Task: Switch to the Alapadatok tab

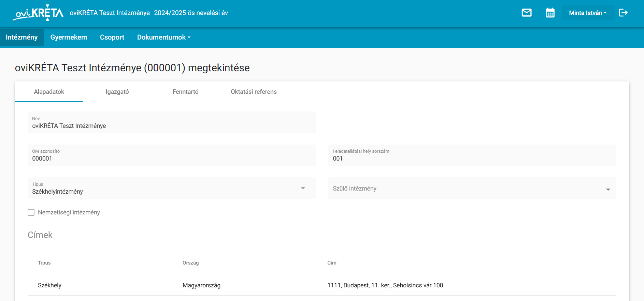Action: click(49, 92)
